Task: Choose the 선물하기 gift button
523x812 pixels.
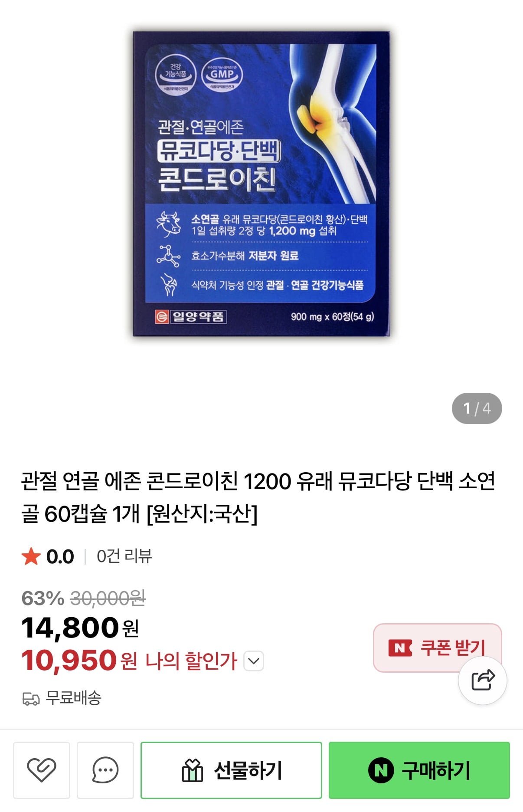Action: tap(231, 770)
